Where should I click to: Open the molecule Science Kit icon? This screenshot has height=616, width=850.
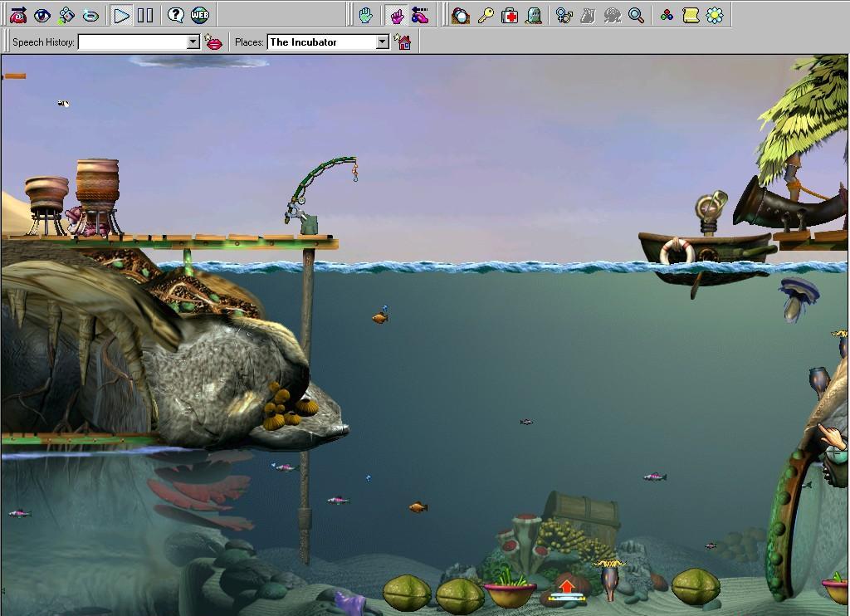(x=667, y=15)
